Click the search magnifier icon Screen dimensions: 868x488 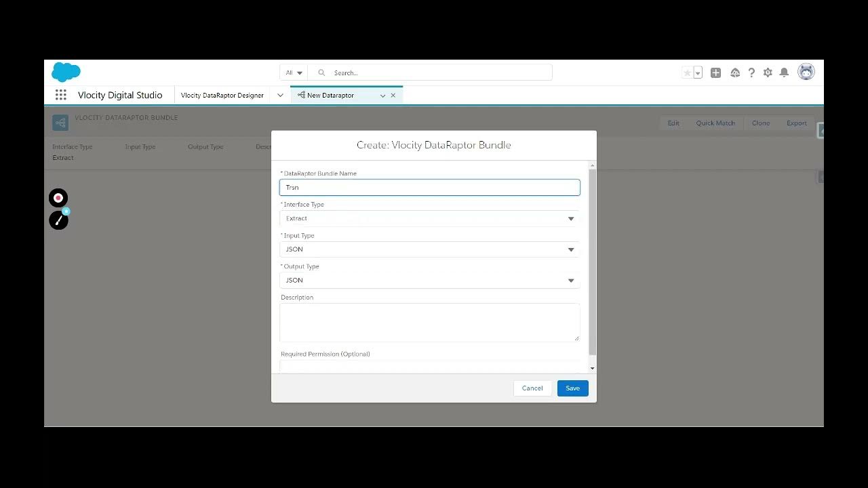(x=321, y=73)
